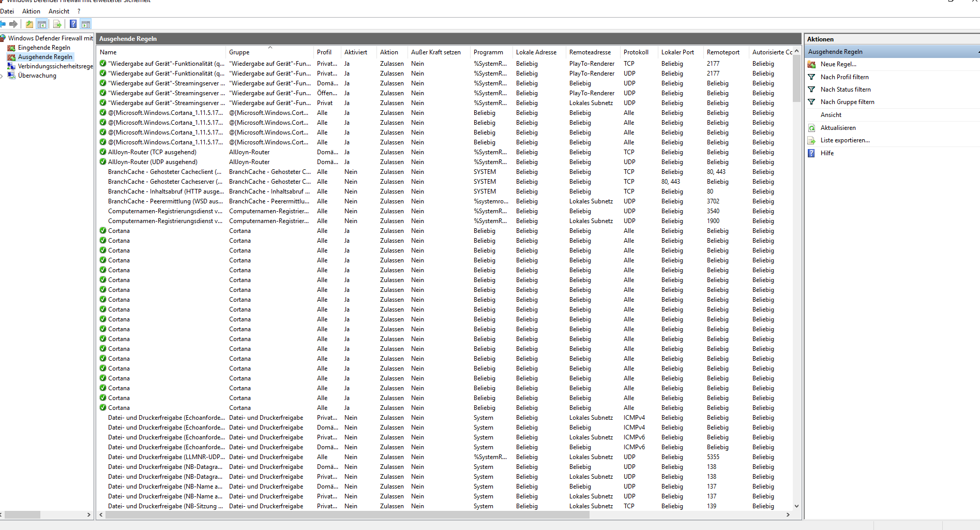Click the right arrow of the tree pane scrollbar

[x=89, y=514]
